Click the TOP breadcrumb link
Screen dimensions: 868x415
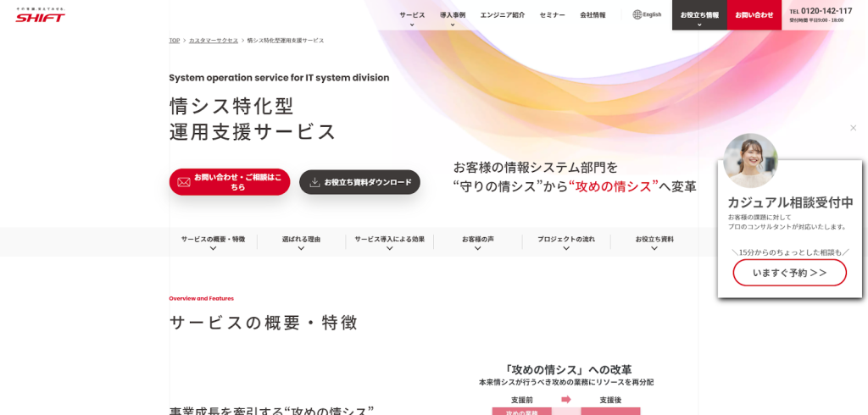pyautogui.click(x=174, y=41)
